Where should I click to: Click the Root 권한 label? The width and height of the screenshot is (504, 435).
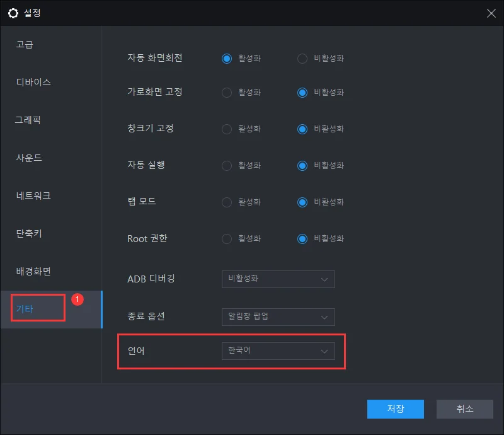click(147, 238)
